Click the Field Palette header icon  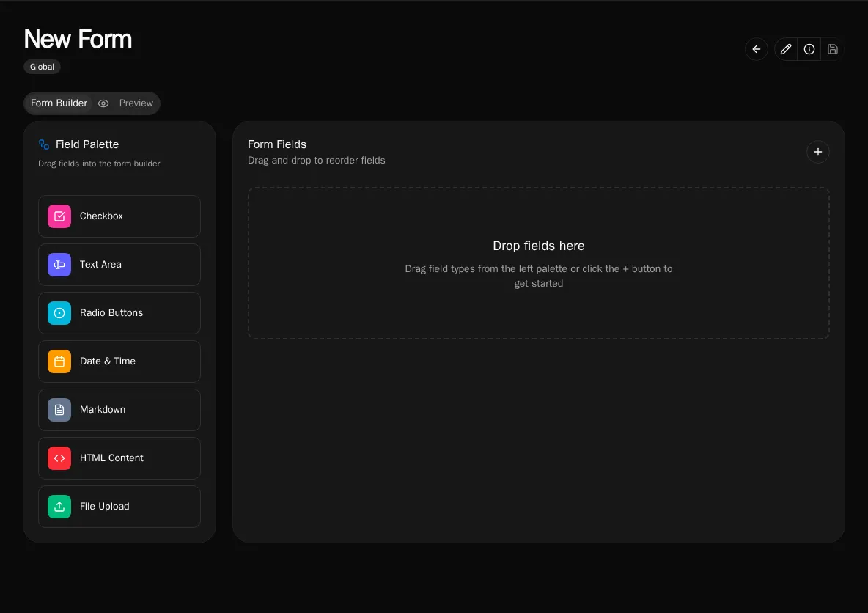[44, 144]
